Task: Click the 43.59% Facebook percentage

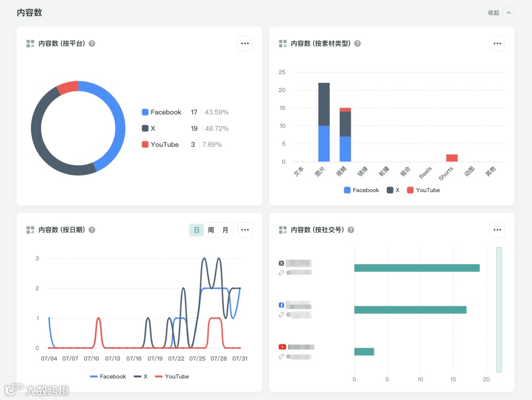Action: tap(216, 112)
